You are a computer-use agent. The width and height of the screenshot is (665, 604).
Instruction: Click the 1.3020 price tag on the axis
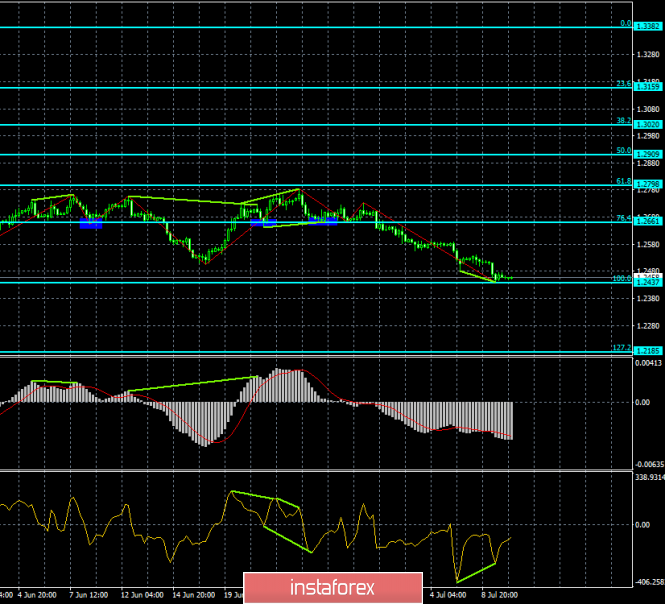pyautogui.click(x=649, y=125)
